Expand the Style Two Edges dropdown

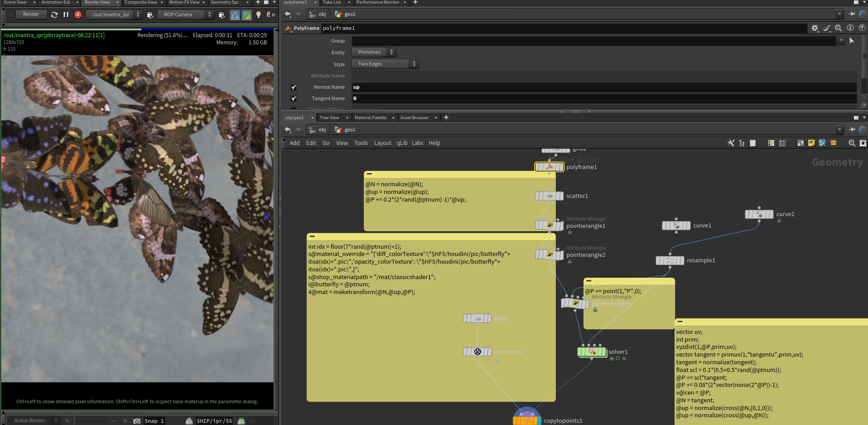(385, 64)
